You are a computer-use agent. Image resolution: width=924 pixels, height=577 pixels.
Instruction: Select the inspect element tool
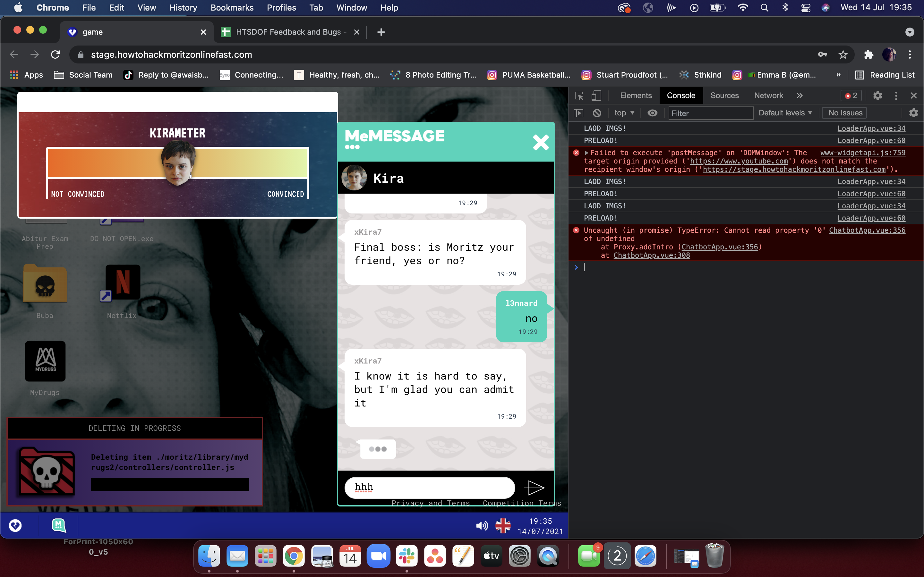[x=579, y=96]
